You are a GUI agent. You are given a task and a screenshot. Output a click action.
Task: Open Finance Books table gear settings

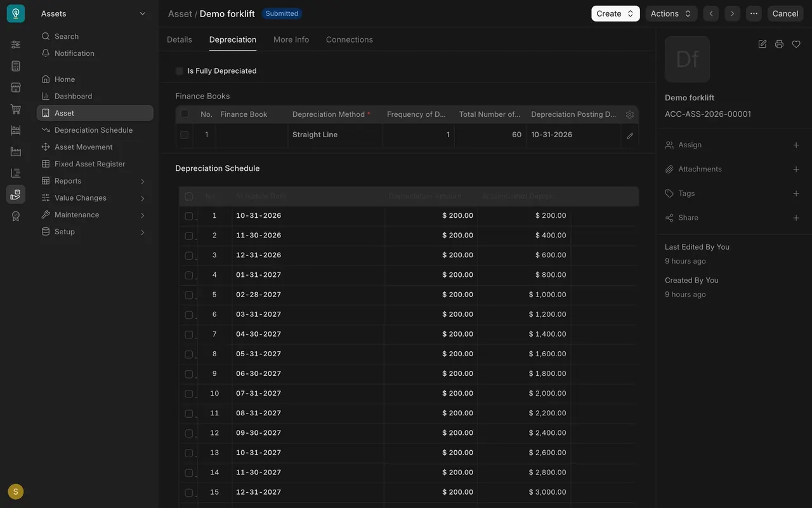point(630,114)
